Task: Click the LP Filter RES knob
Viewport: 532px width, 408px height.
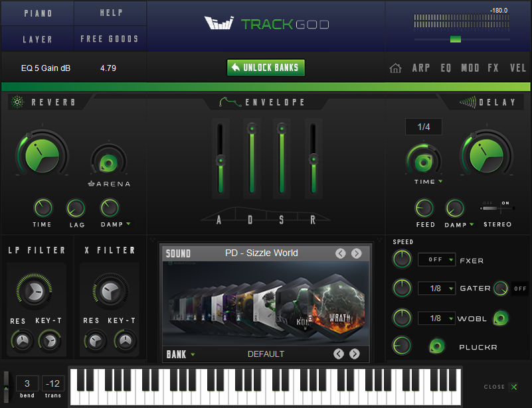Action: [x=23, y=341]
